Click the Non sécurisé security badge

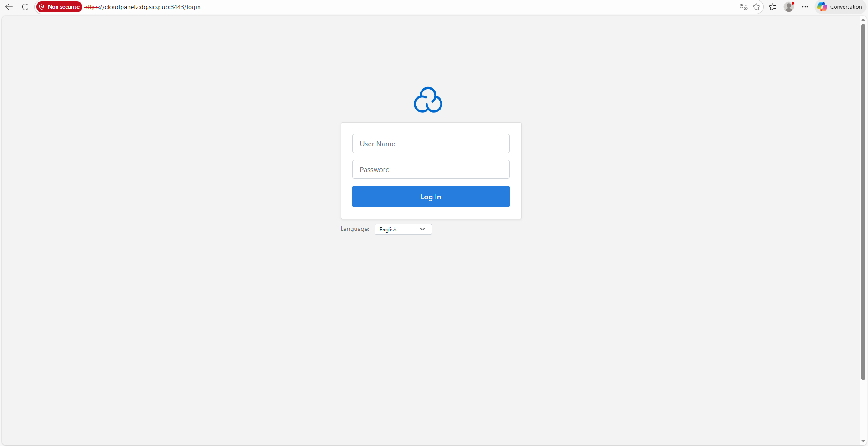click(59, 7)
